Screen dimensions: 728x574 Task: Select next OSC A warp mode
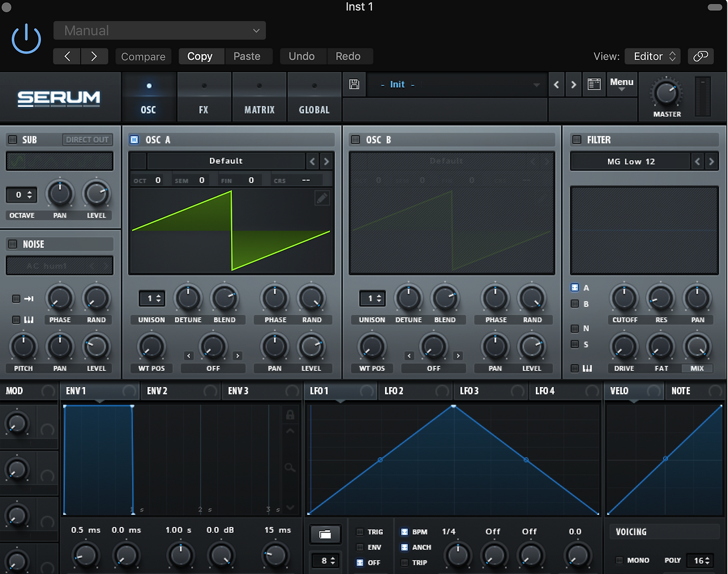point(238,356)
